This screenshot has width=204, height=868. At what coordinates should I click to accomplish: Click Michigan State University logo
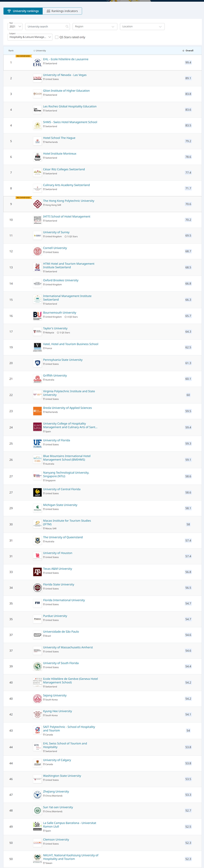click(38, 508)
